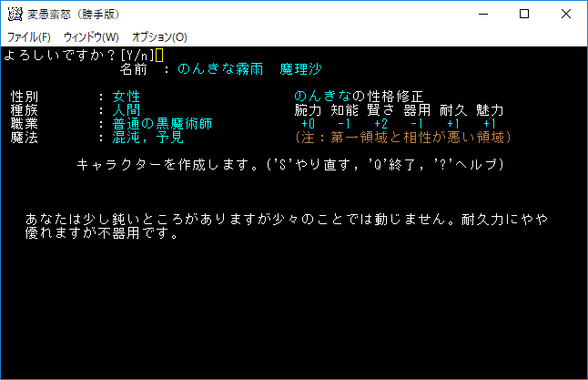Image resolution: width=588 pixels, height=380 pixels.
Task: Select the 女性 gender value
Action: [x=127, y=97]
